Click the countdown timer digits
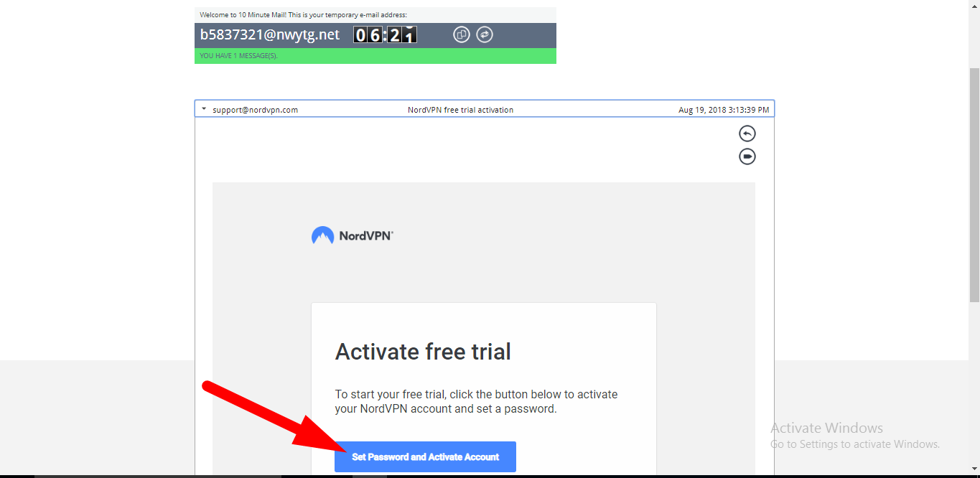The image size is (980, 478). 385,34
